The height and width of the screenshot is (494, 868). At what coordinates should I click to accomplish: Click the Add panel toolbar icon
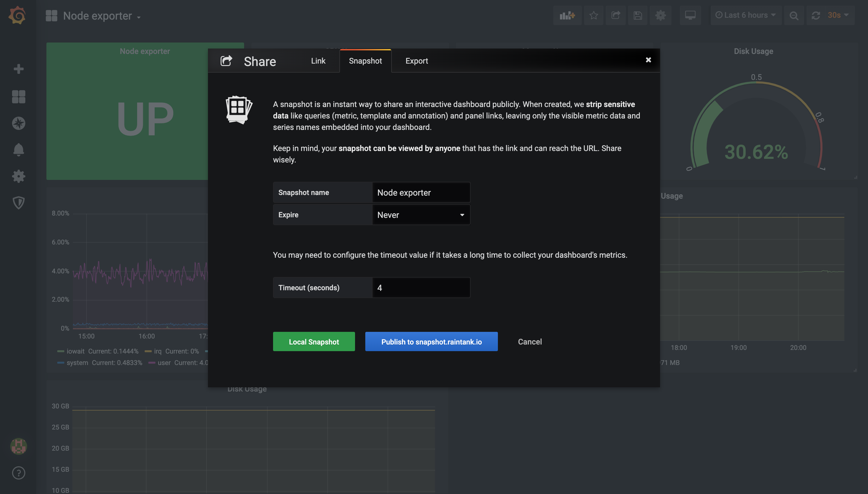pyautogui.click(x=567, y=15)
